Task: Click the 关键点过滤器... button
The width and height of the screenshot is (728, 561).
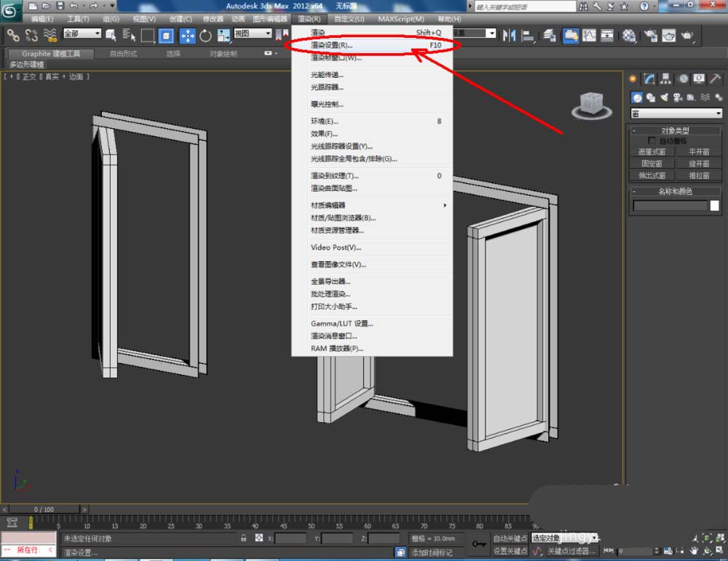Action: click(x=571, y=551)
